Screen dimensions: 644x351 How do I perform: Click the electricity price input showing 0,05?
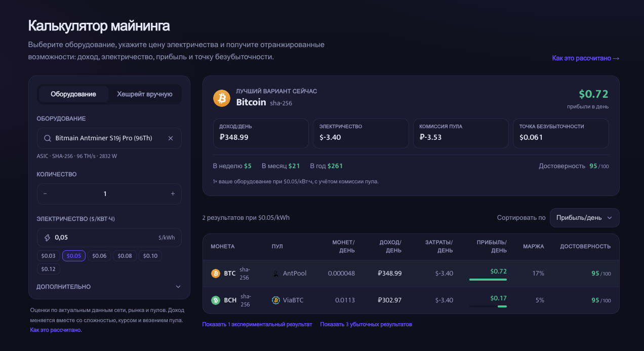tap(109, 238)
